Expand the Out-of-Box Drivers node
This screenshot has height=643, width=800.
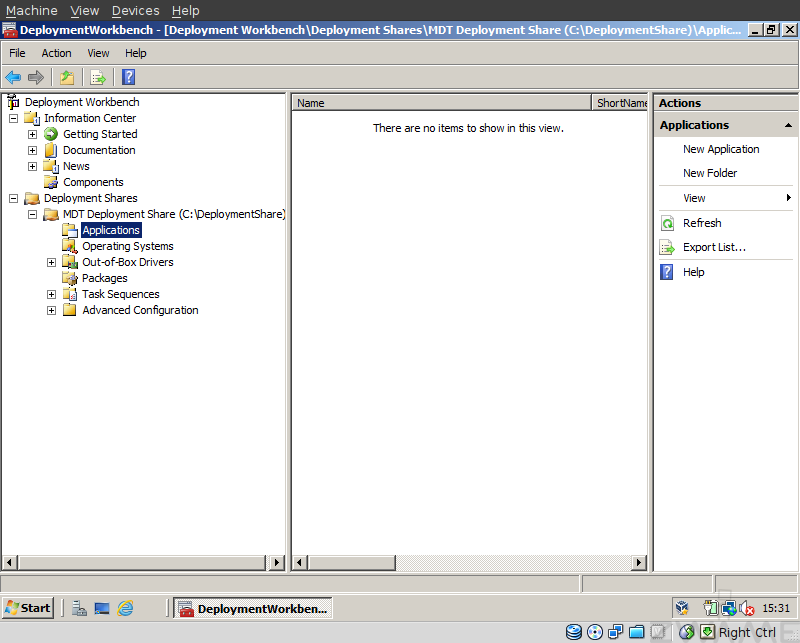52,262
